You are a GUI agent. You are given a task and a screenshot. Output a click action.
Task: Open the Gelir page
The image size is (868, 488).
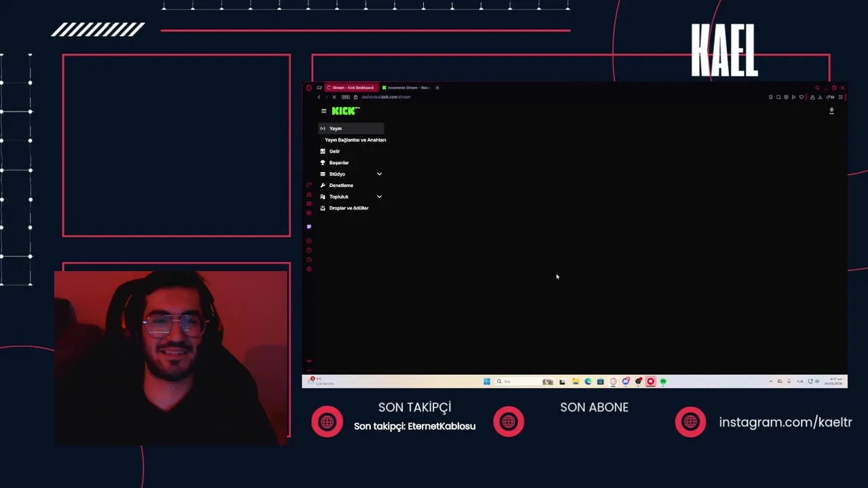tap(334, 151)
